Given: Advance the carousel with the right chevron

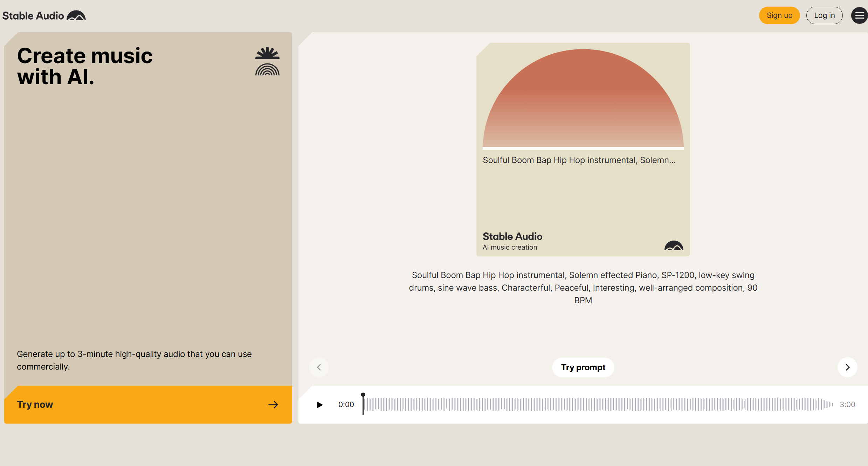Looking at the screenshot, I should [847, 367].
